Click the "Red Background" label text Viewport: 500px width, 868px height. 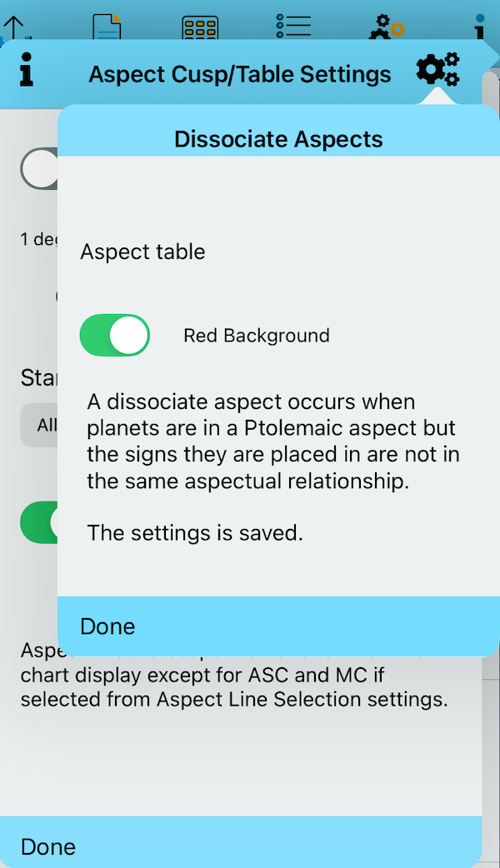[257, 336]
